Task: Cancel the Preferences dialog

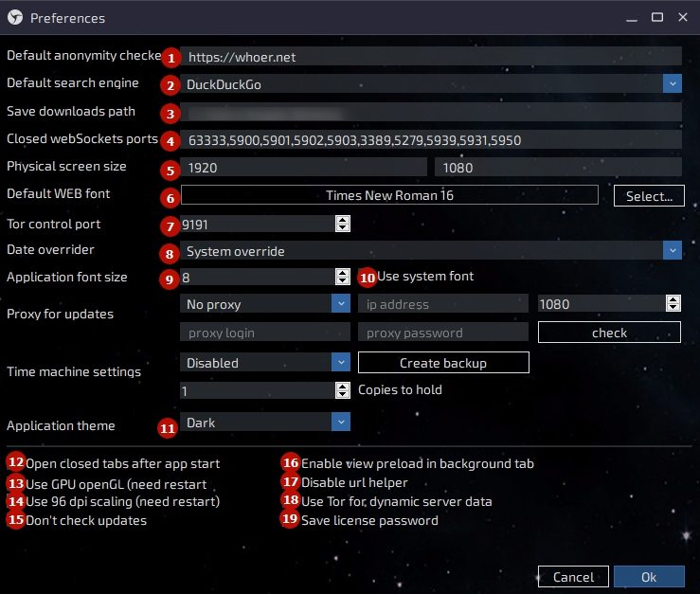Action: point(572,576)
